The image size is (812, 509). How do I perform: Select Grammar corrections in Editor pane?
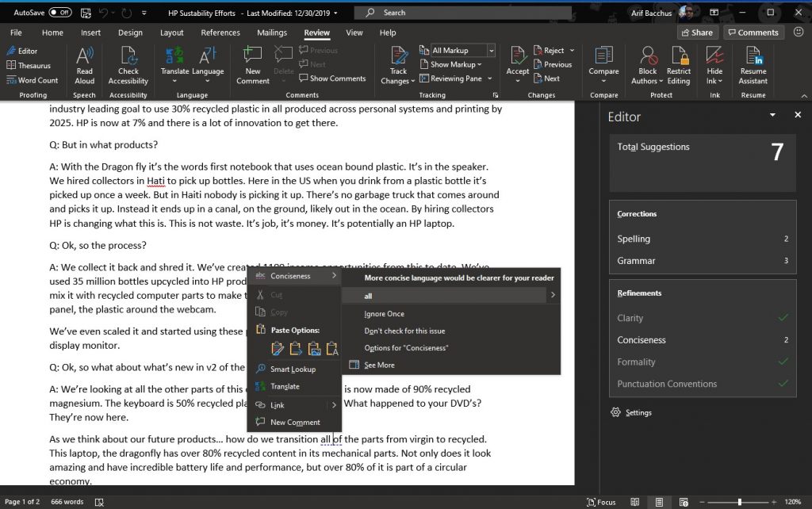pyautogui.click(x=703, y=261)
